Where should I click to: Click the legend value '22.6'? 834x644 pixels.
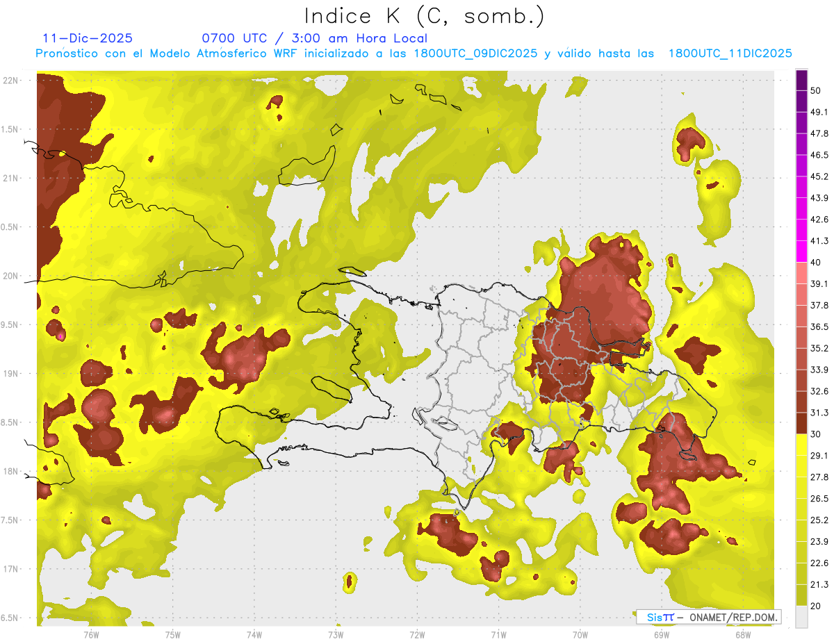tap(819, 563)
